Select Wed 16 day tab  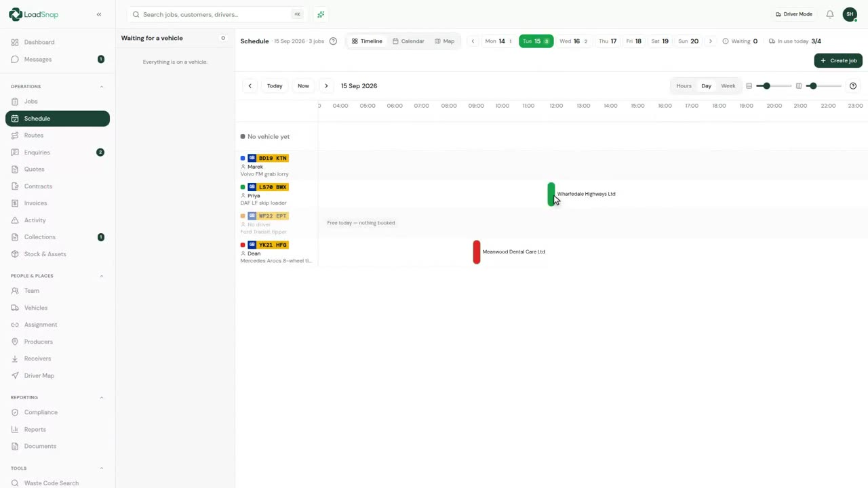point(573,41)
